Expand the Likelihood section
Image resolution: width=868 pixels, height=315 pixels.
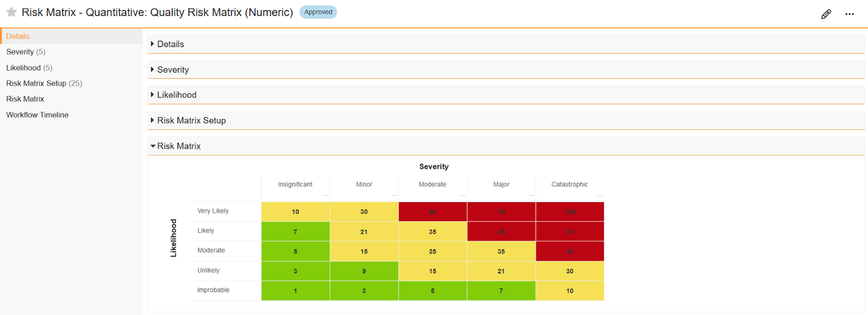pos(176,95)
